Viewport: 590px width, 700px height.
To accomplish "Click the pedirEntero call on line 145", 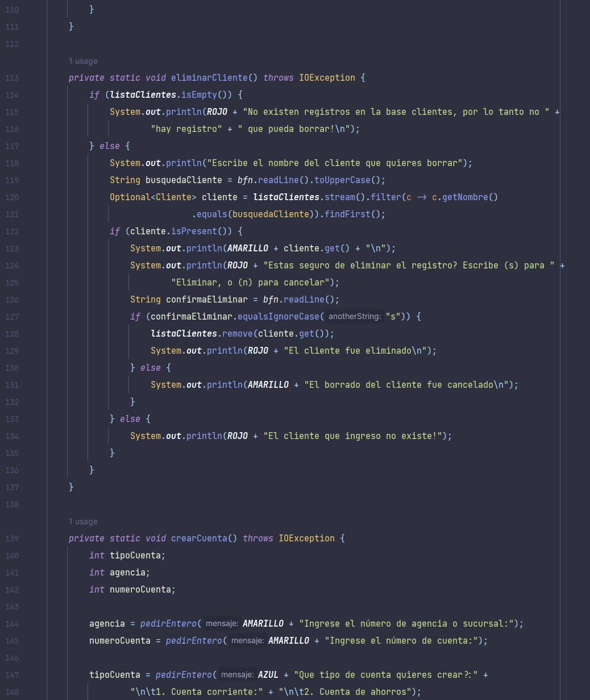I will (x=194, y=641).
